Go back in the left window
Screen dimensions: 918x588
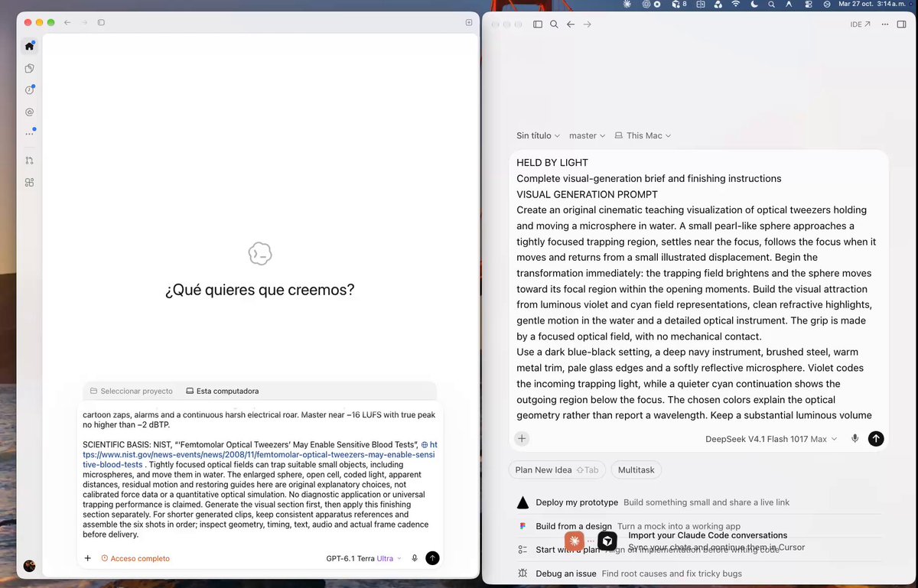tap(67, 23)
